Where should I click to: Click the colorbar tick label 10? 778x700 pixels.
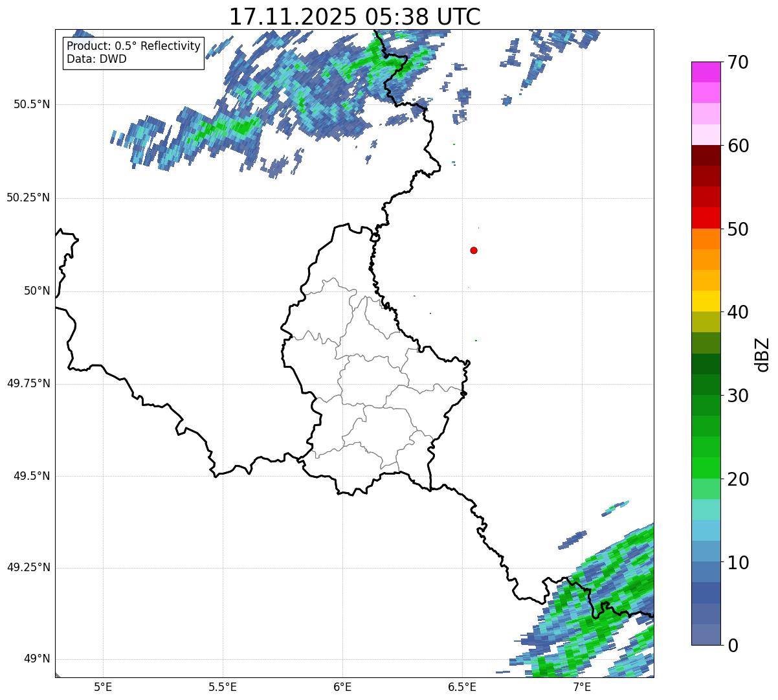pos(738,563)
